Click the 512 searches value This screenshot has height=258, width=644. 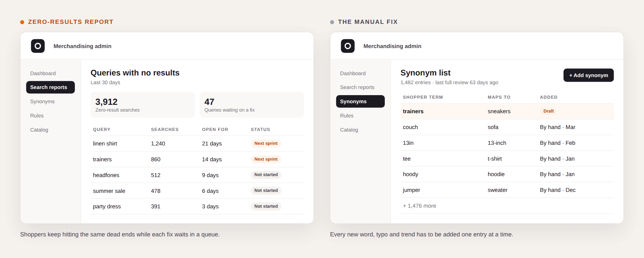tap(156, 175)
